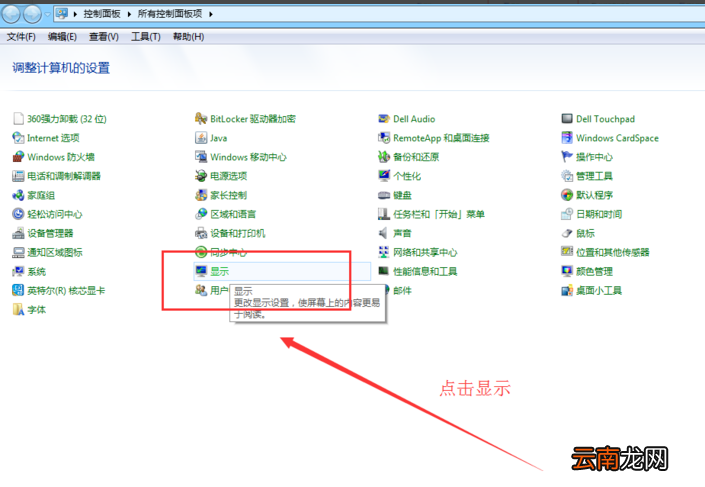Open 颜色管理 link

coord(594,272)
